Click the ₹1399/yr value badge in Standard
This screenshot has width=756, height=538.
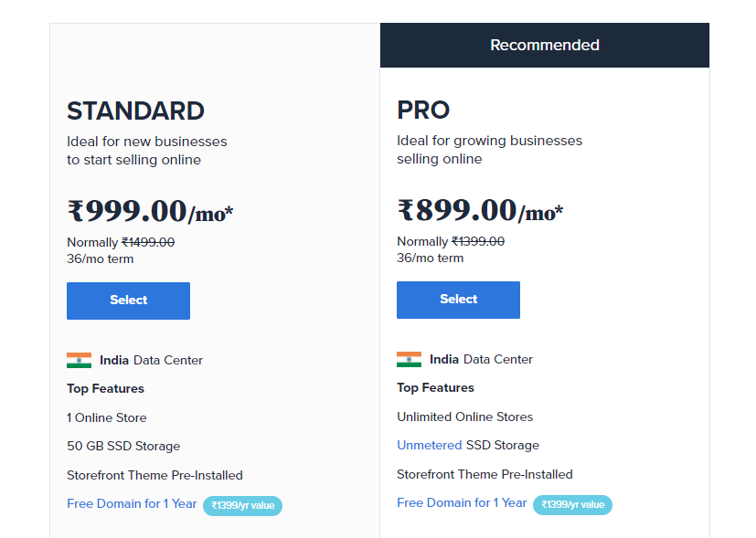click(x=242, y=506)
